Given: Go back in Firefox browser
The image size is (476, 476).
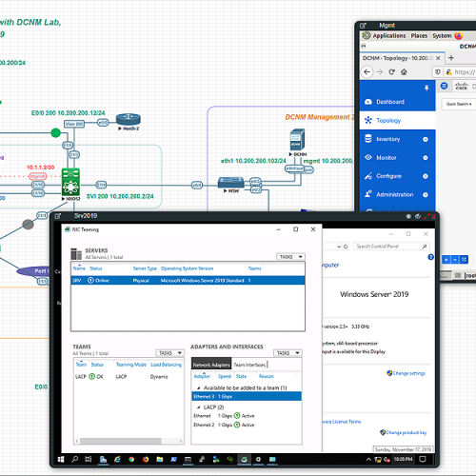Looking at the screenshot, I should tap(367, 72).
